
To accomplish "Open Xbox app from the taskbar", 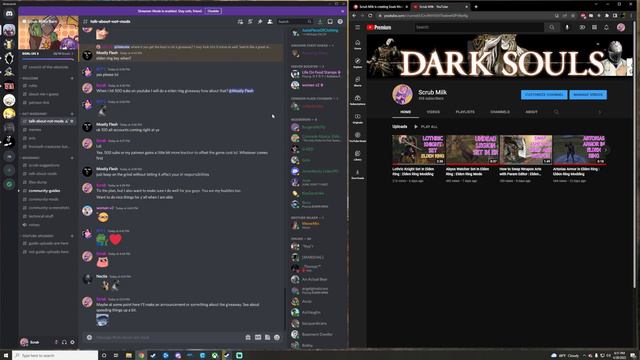I will point(214,356).
